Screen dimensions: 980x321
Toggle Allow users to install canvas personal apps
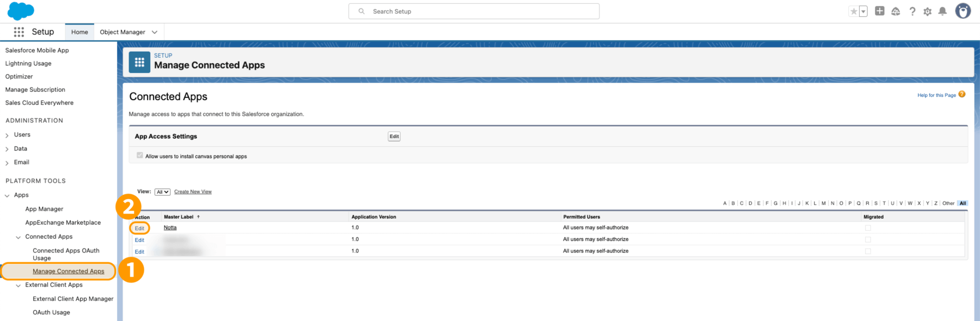[140, 156]
